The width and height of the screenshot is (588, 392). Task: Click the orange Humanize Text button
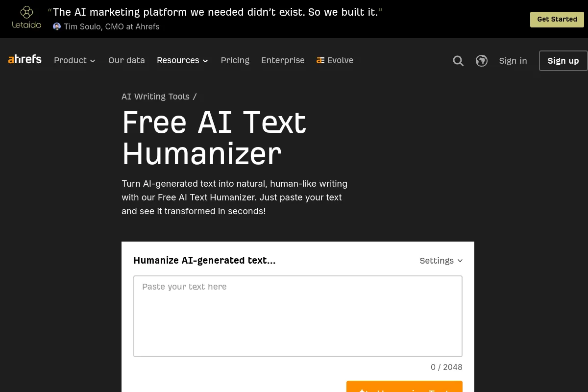(404, 387)
